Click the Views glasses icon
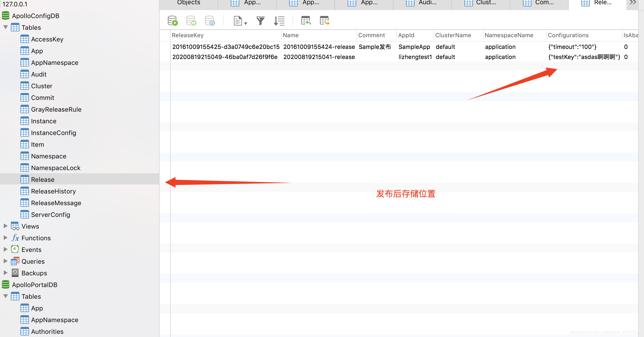The height and width of the screenshot is (337, 644). [x=15, y=226]
